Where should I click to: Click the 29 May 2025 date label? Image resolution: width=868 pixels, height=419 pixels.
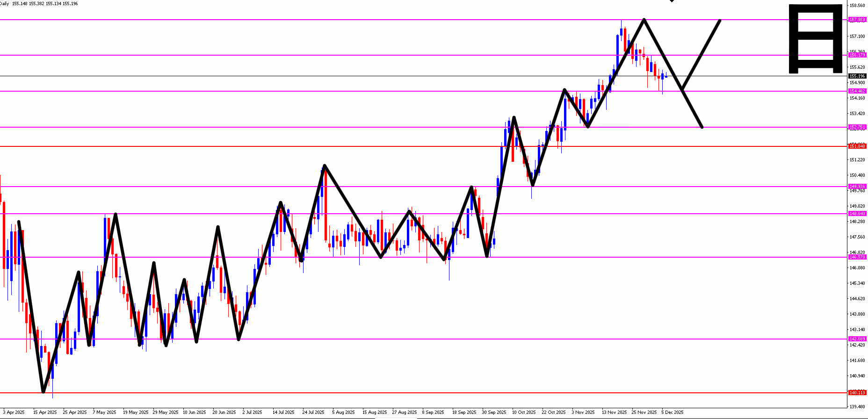click(x=166, y=412)
